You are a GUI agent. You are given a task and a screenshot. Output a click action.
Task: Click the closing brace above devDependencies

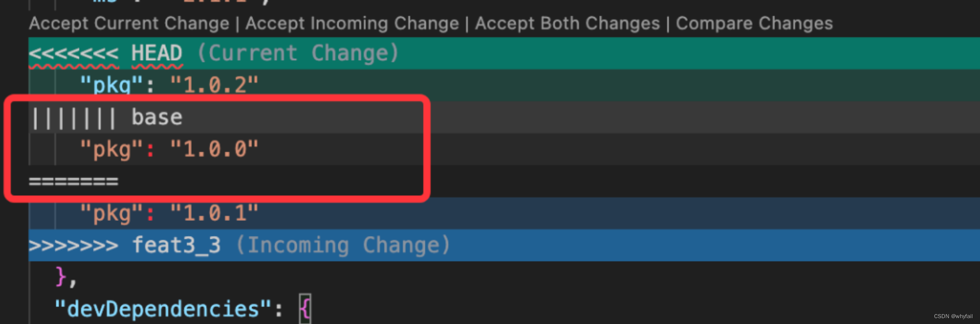click(x=61, y=277)
